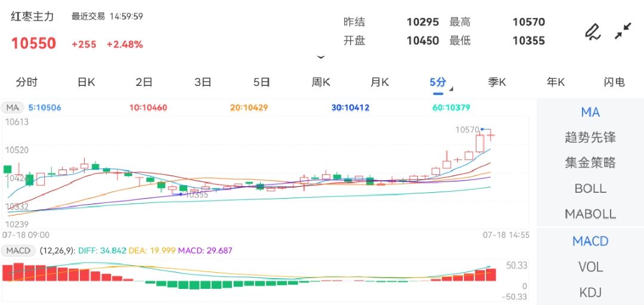Click the 10355 low marker on chart
Screen dimensions: 644x305
pos(197,195)
